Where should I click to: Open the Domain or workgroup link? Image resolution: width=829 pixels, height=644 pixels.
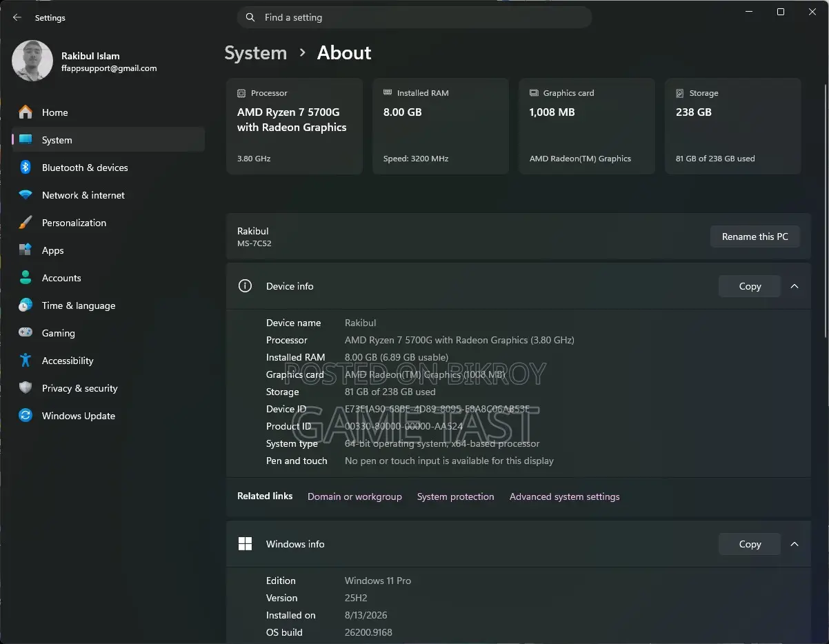tap(354, 496)
